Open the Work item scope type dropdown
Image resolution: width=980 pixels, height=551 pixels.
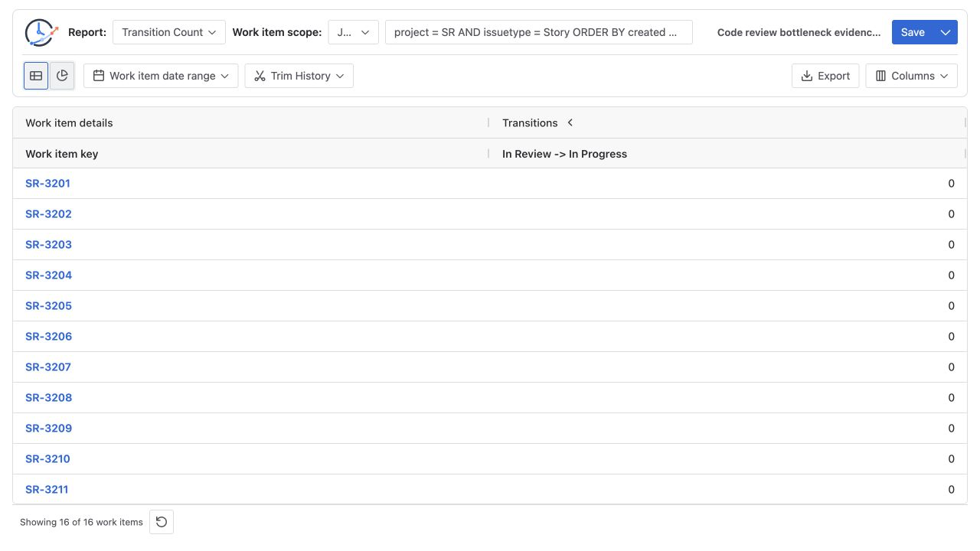tap(354, 32)
